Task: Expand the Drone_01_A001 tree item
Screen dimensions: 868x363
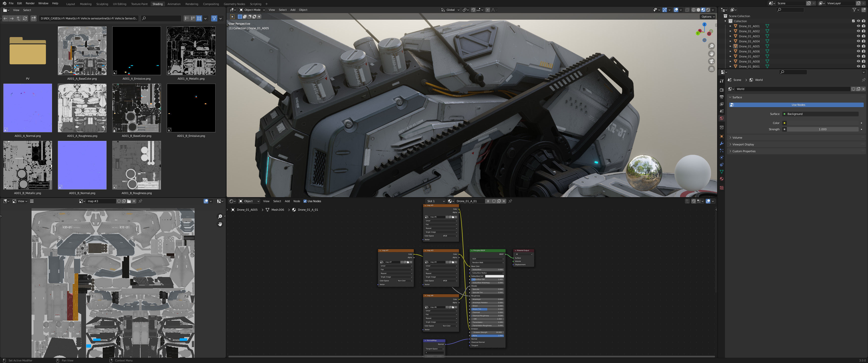Action: [730, 26]
